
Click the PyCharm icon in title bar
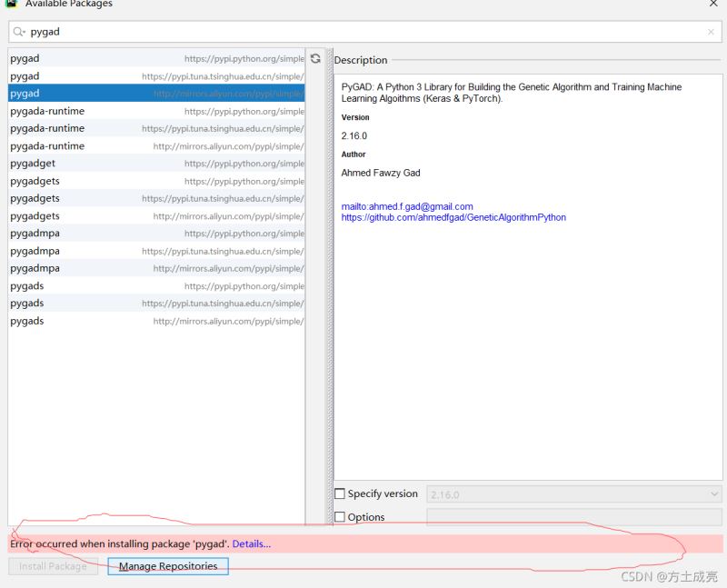pos(10,4)
